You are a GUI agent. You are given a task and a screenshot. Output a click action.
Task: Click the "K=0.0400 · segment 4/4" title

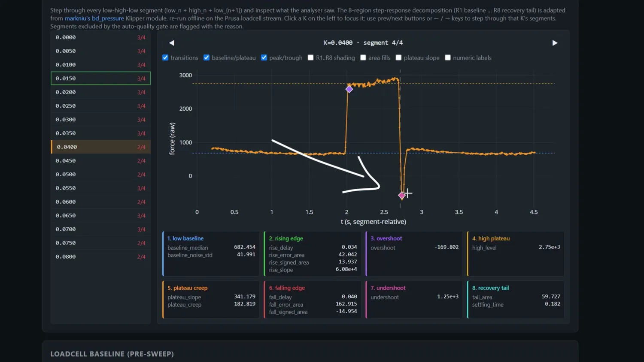(x=363, y=43)
